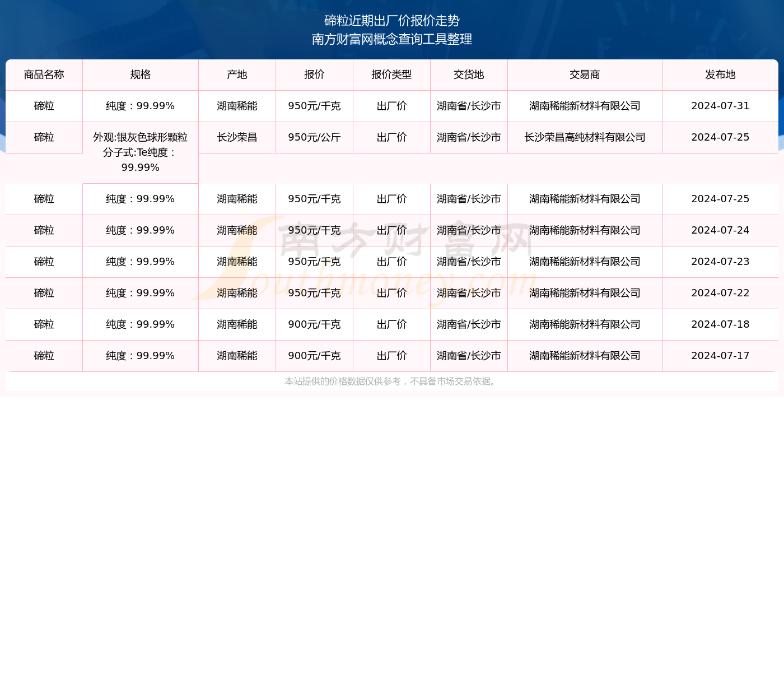The image size is (784, 675).
Task: Click 出厂价 in the 2024-07-17 row
Action: [392, 356]
